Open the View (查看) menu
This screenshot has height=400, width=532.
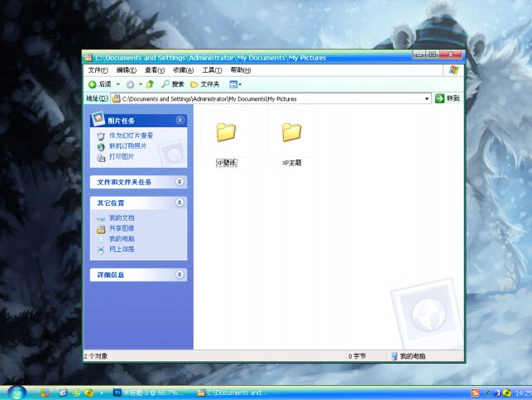coord(155,70)
